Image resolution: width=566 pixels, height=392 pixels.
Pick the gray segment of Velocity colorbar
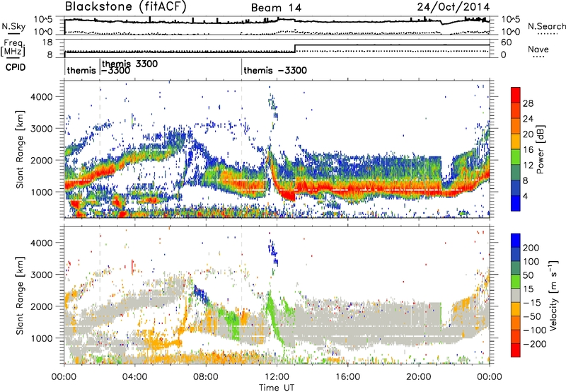[516, 295]
